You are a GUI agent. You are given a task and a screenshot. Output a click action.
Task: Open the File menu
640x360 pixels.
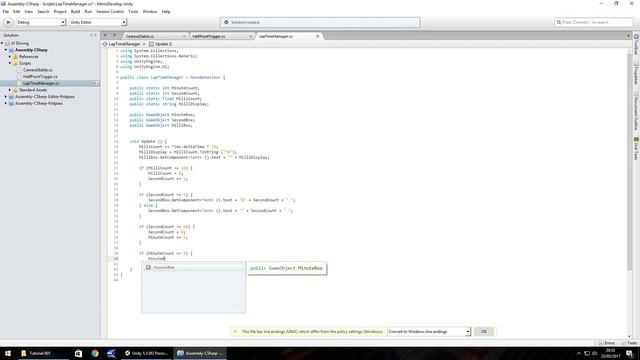pyautogui.click(x=5, y=11)
